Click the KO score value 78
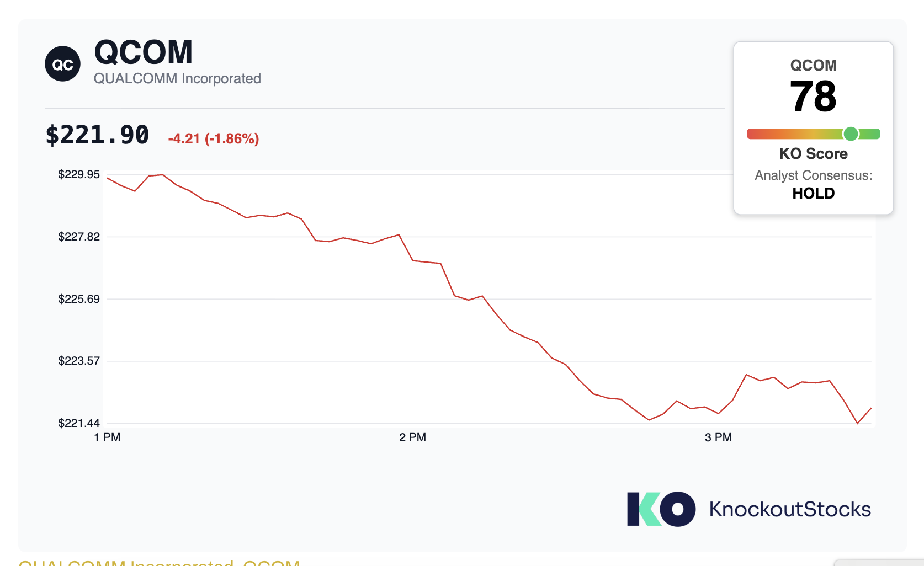This screenshot has height=566, width=924. click(813, 96)
